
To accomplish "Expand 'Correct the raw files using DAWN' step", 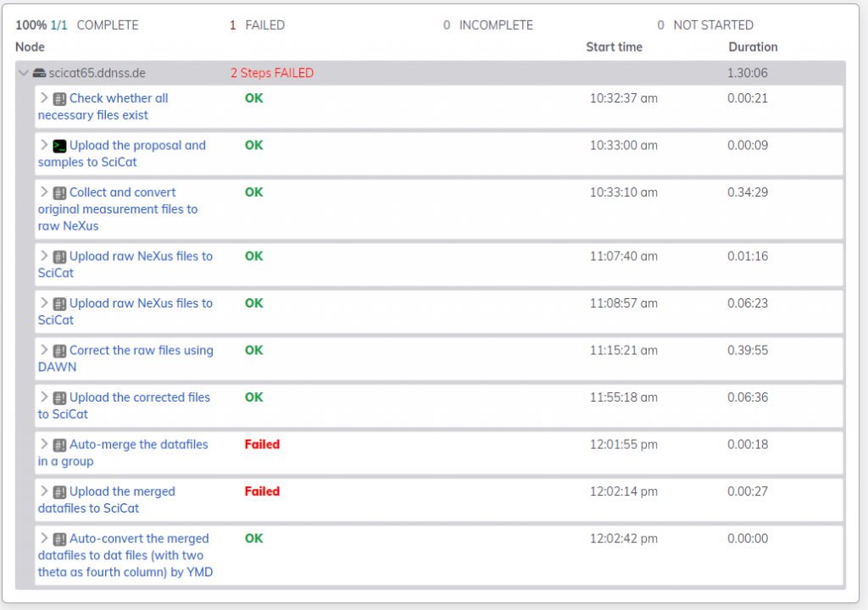I will [44, 350].
